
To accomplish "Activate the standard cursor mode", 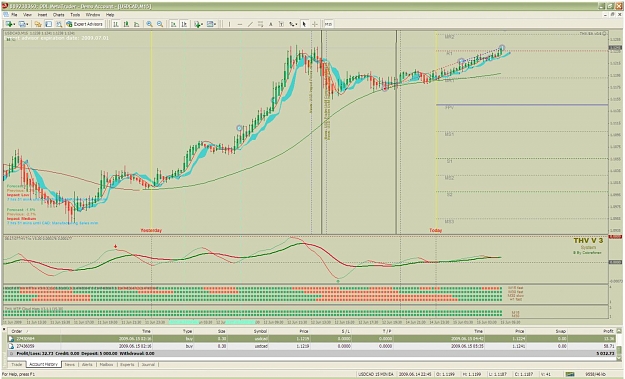I will pos(304,24).
